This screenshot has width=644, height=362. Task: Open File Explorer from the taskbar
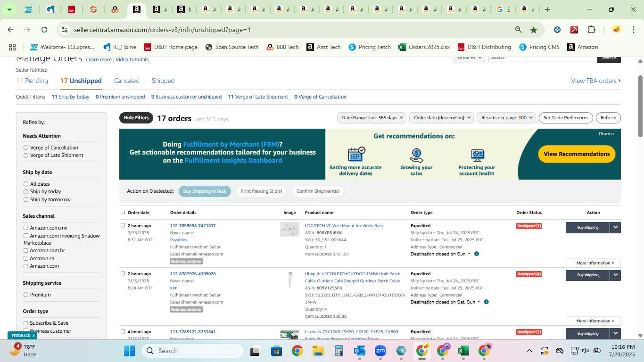318,351
